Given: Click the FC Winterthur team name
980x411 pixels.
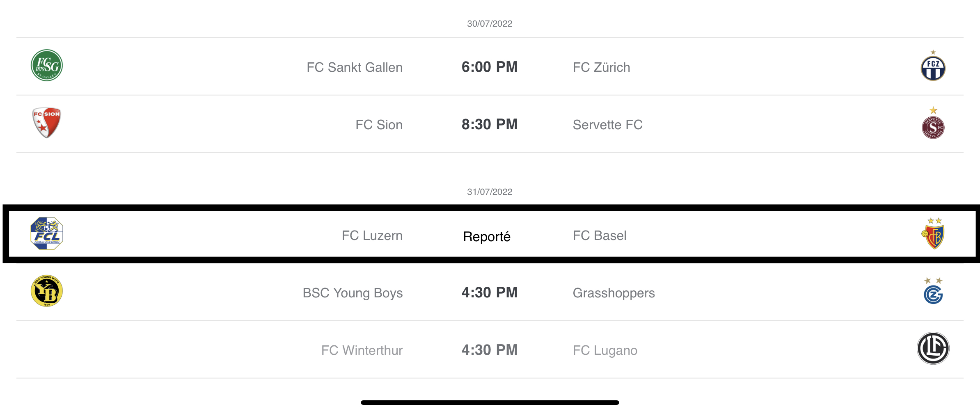Looking at the screenshot, I should tap(362, 350).
